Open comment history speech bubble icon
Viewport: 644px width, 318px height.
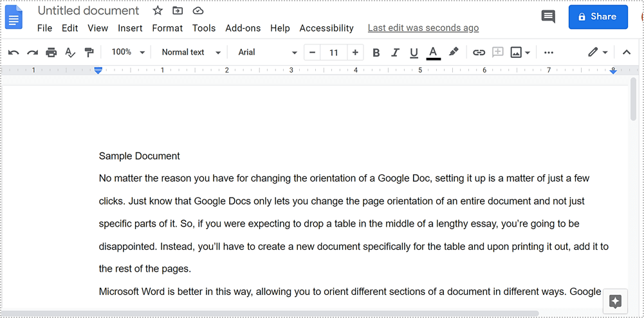pos(548,17)
